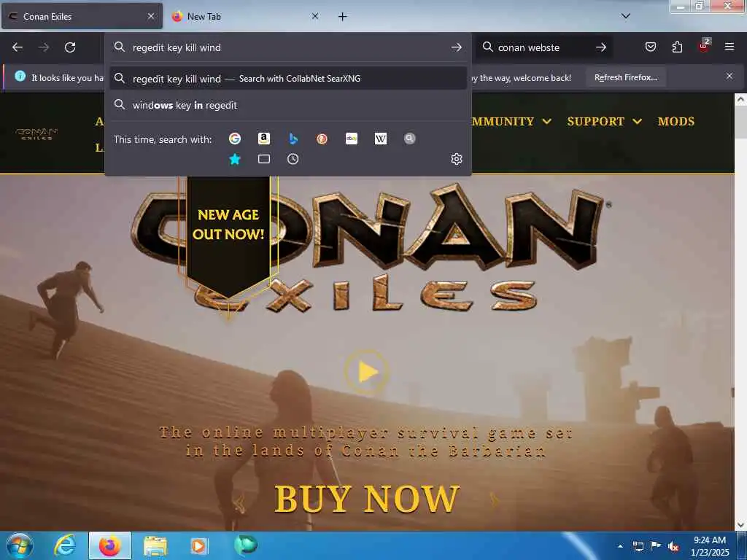Click the BUY NOW link

tap(367, 499)
